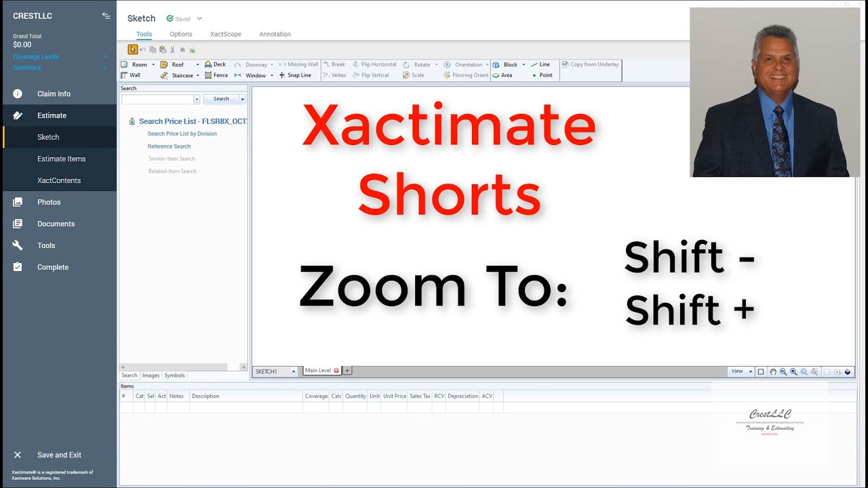Select the Point tool

(542, 75)
